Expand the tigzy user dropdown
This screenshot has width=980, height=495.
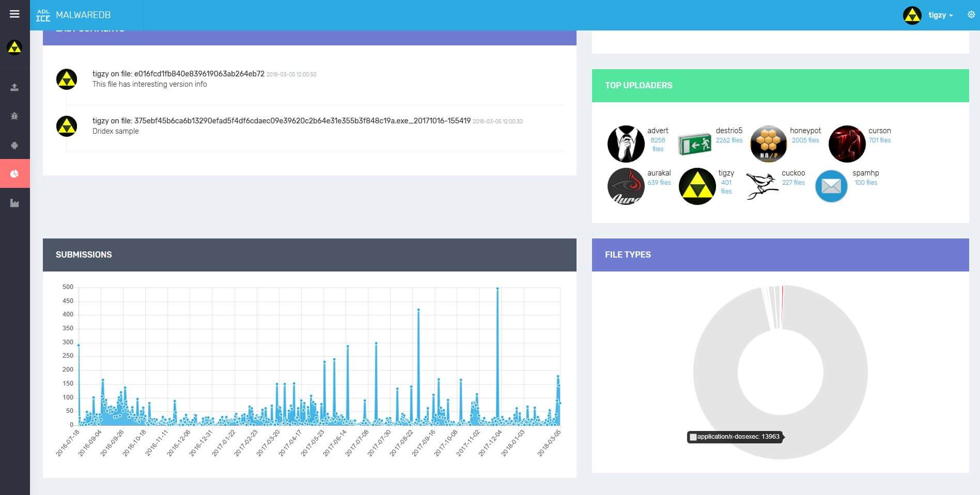coord(940,15)
